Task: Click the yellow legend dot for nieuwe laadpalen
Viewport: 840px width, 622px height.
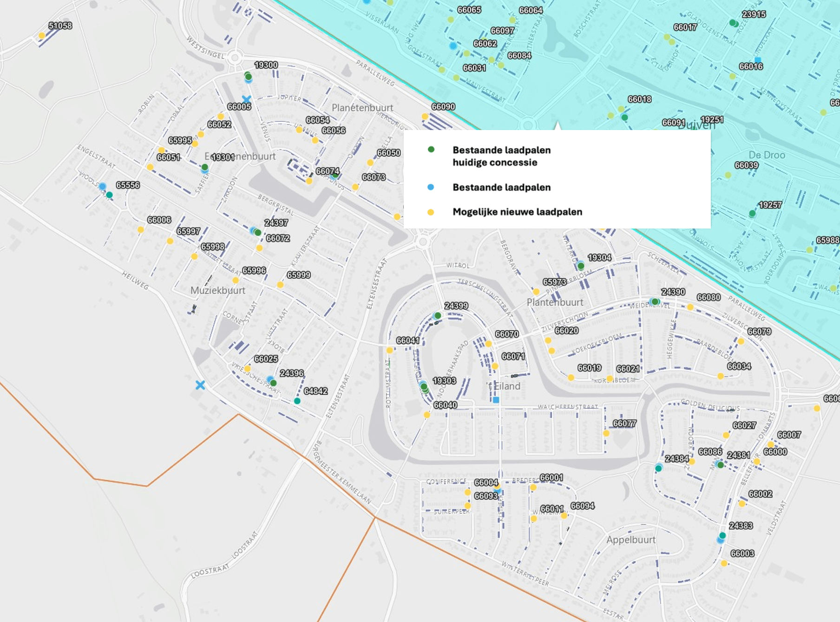Action: pyautogui.click(x=431, y=212)
